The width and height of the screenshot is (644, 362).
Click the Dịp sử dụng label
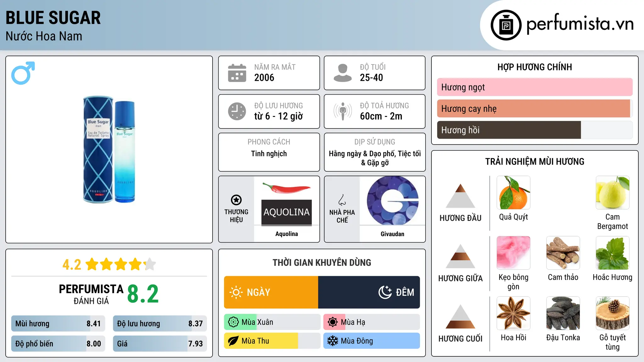pyautogui.click(x=375, y=142)
